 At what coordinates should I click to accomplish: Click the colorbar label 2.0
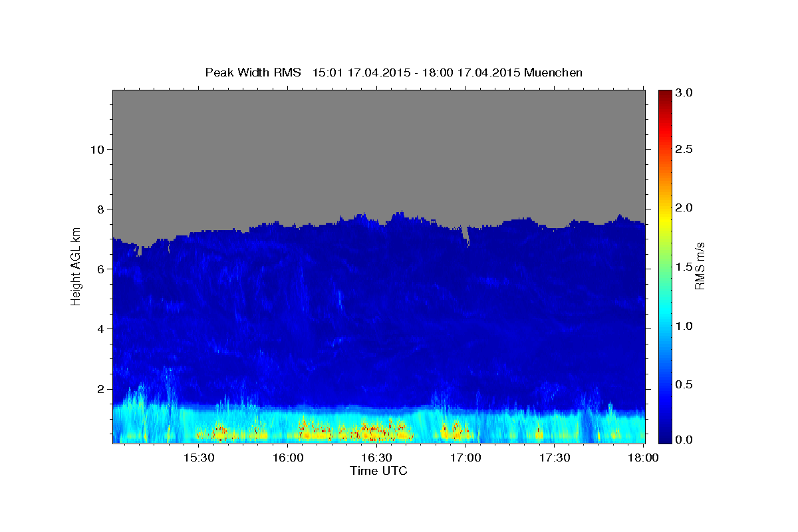tap(685, 207)
